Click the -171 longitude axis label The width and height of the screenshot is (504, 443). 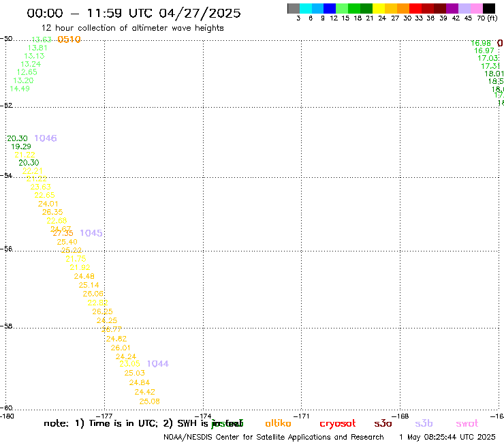[x=301, y=416]
